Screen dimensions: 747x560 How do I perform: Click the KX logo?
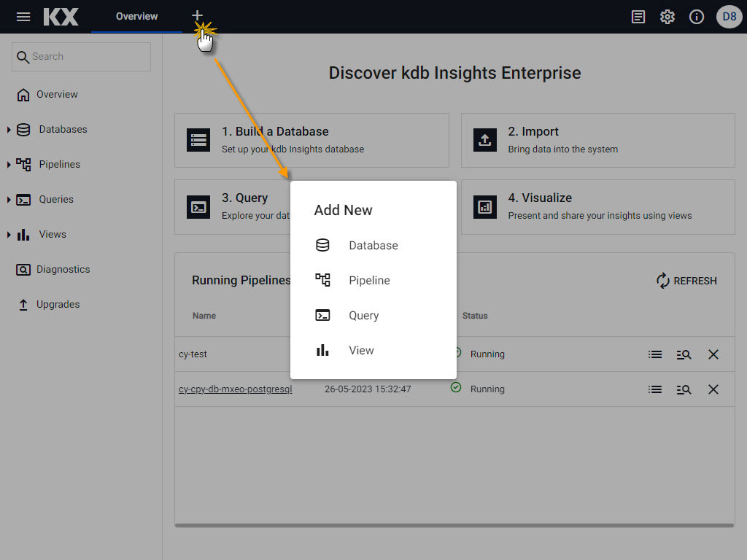pos(61,17)
